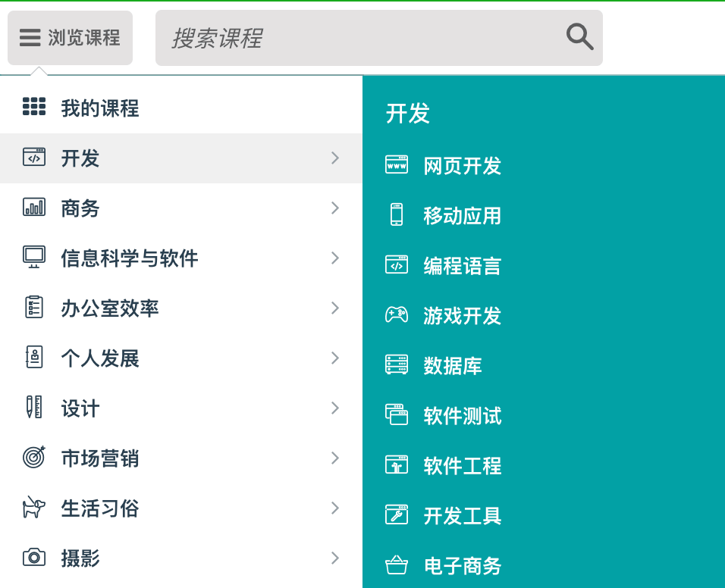Open the 软件测试 subcategory link

pos(462,416)
